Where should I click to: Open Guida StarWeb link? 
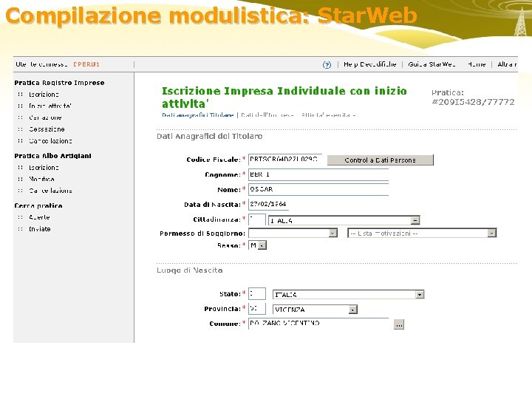(432, 64)
